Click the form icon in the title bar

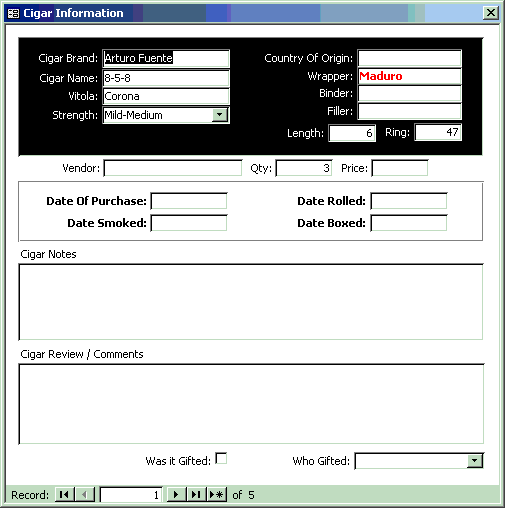[13, 13]
